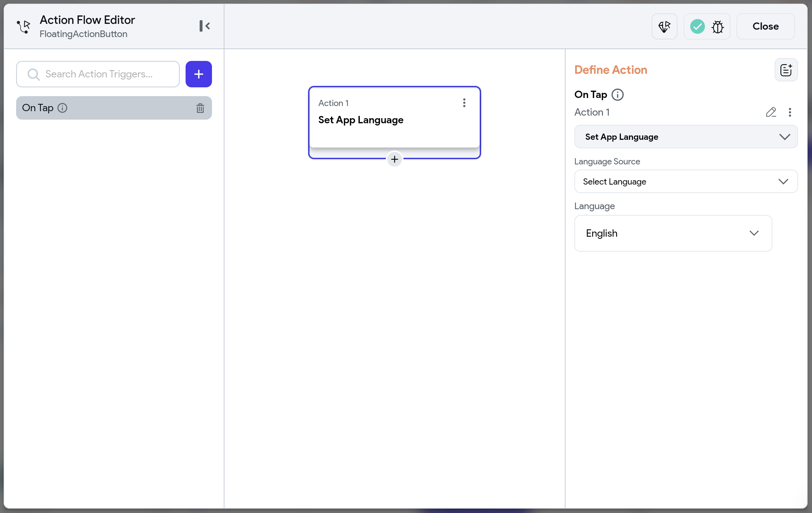Click the Action 1 edit pencil icon

771,112
